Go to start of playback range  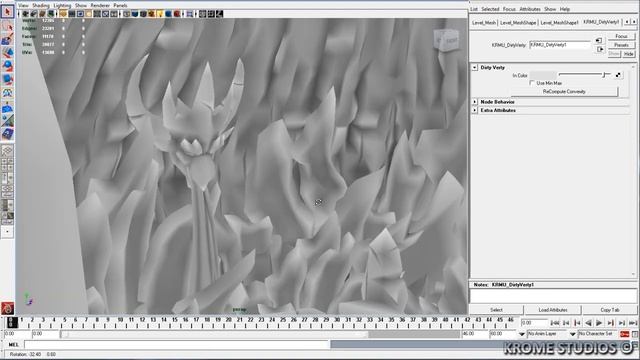[x=555, y=323]
